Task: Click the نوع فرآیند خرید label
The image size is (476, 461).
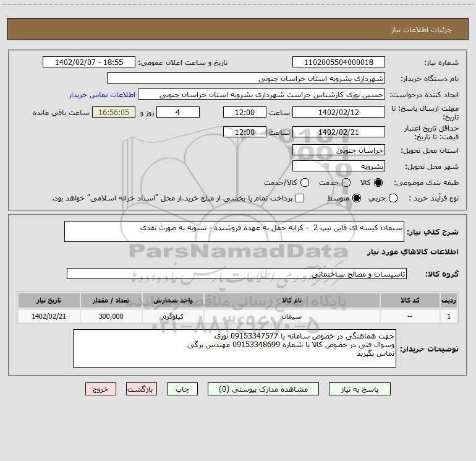Action: (433, 199)
